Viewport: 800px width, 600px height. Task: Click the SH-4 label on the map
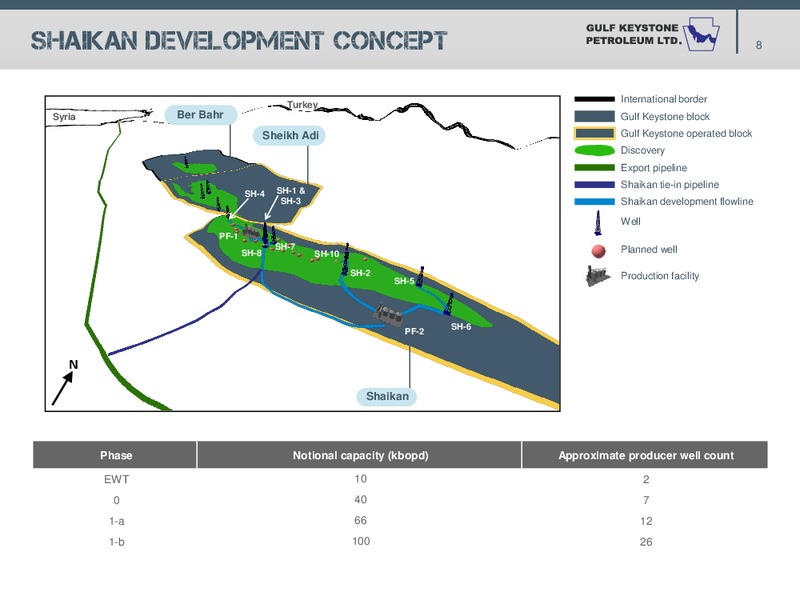(x=254, y=194)
